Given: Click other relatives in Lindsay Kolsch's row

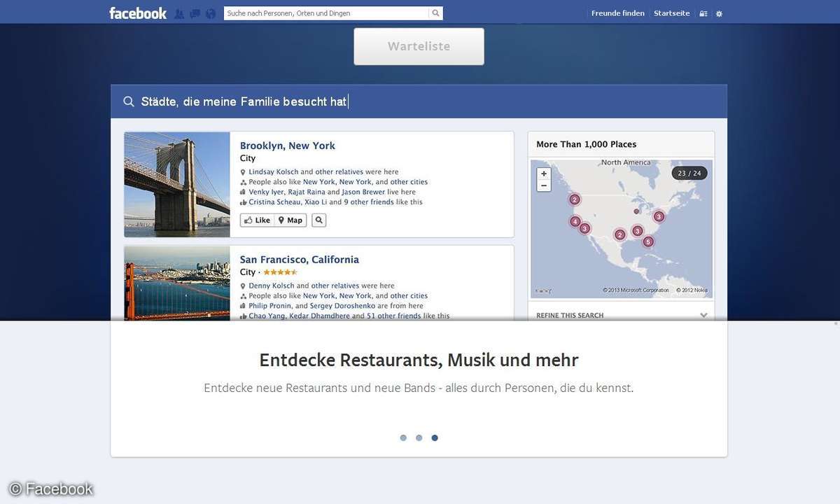Looking at the screenshot, I should [x=337, y=171].
